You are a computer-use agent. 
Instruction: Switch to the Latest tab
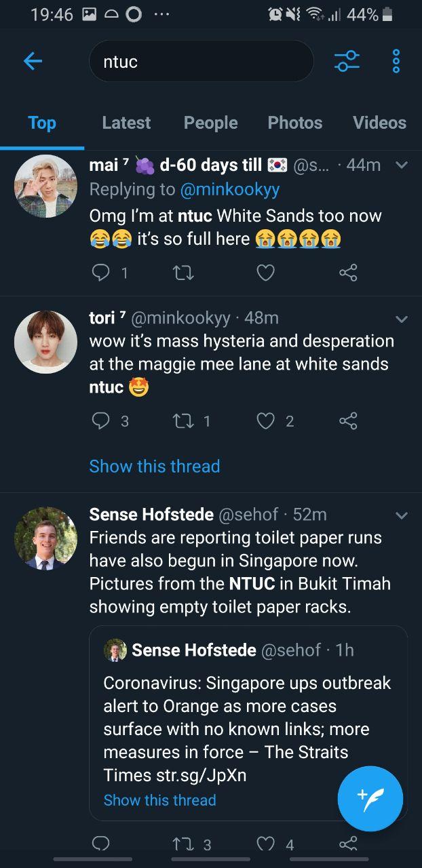click(126, 123)
